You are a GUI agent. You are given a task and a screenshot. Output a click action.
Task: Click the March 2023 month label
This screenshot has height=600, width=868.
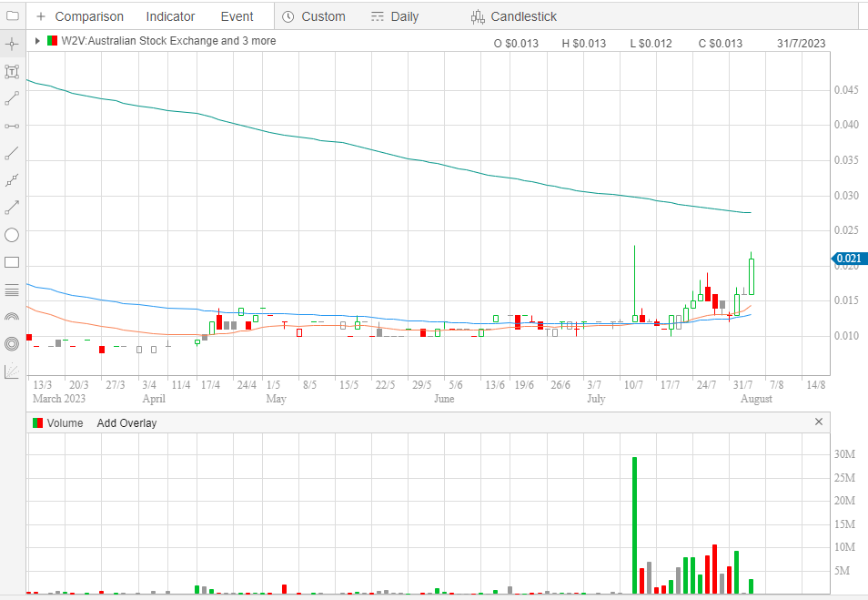click(59, 399)
